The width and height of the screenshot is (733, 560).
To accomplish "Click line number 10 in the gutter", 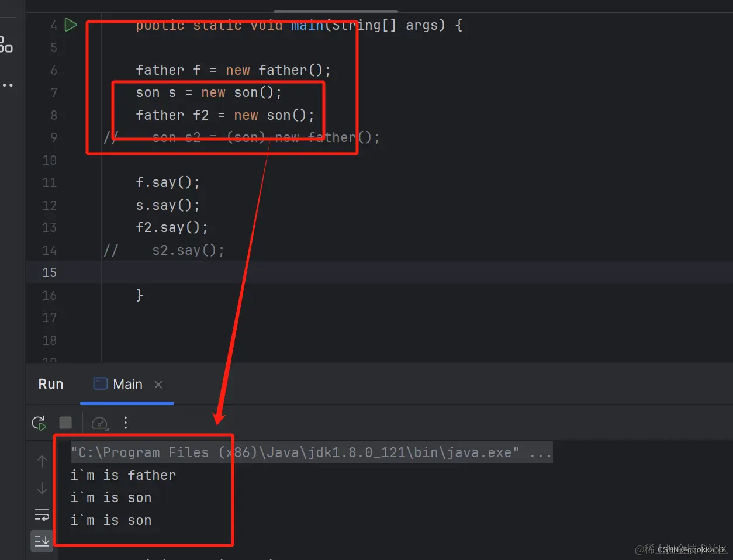I will pyautogui.click(x=50, y=160).
